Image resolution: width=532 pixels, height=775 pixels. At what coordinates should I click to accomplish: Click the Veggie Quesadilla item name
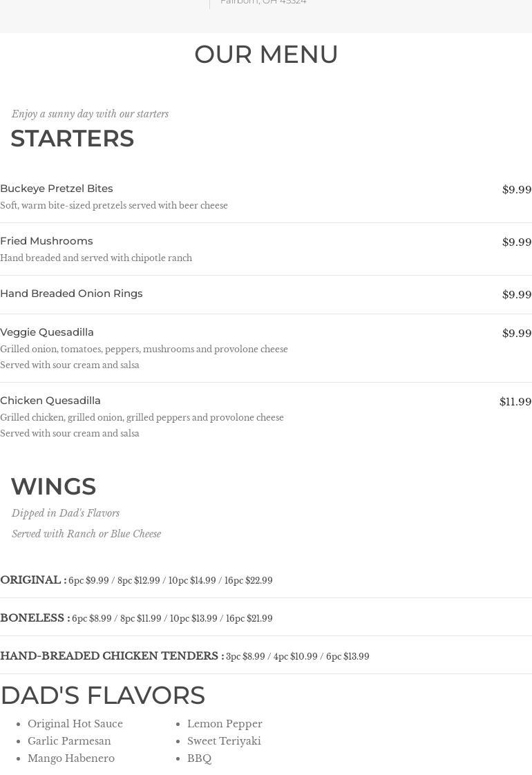[47, 332]
